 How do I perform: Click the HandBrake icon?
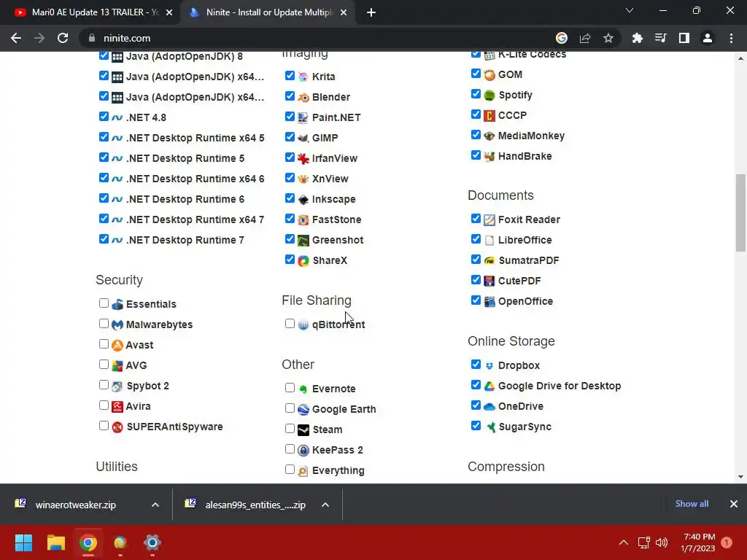point(489,156)
